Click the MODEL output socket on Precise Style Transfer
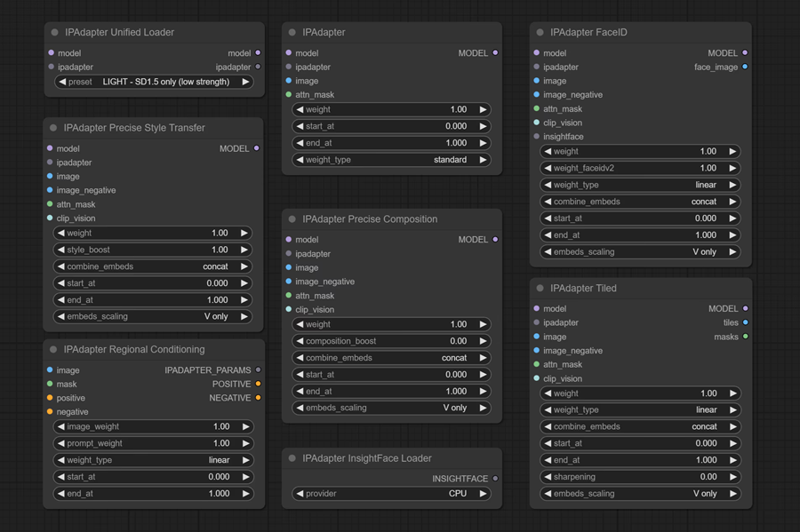 257,147
